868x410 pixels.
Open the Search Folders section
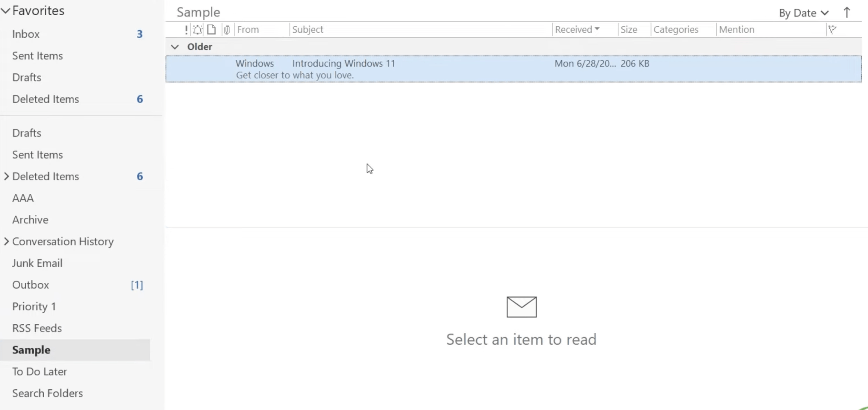pos(47,393)
